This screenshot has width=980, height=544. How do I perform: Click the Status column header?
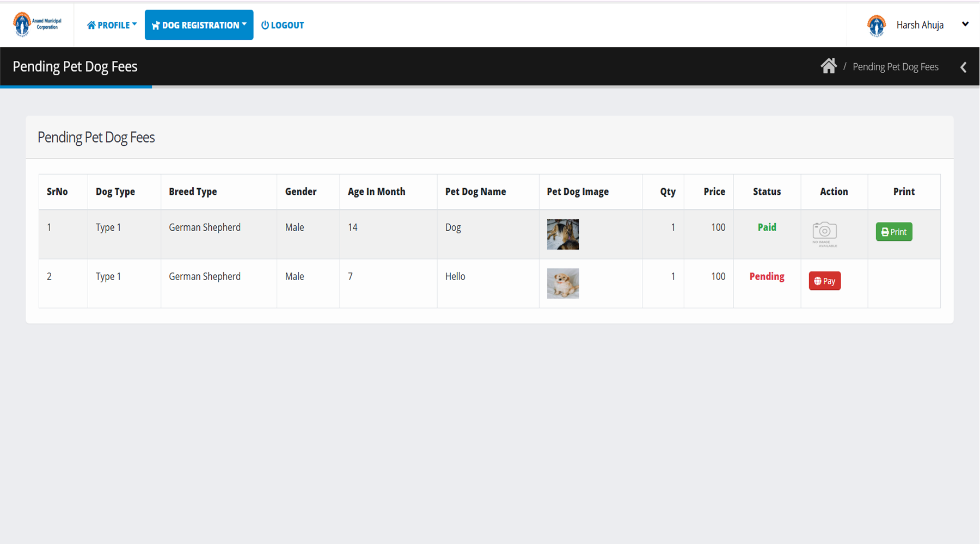767,191
